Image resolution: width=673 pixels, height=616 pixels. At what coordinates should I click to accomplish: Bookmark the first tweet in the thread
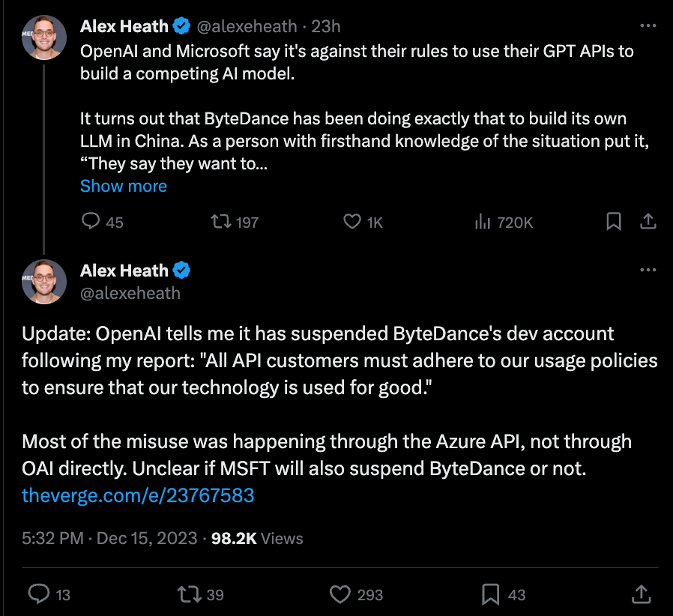pyautogui.click(x=613, y=222)
